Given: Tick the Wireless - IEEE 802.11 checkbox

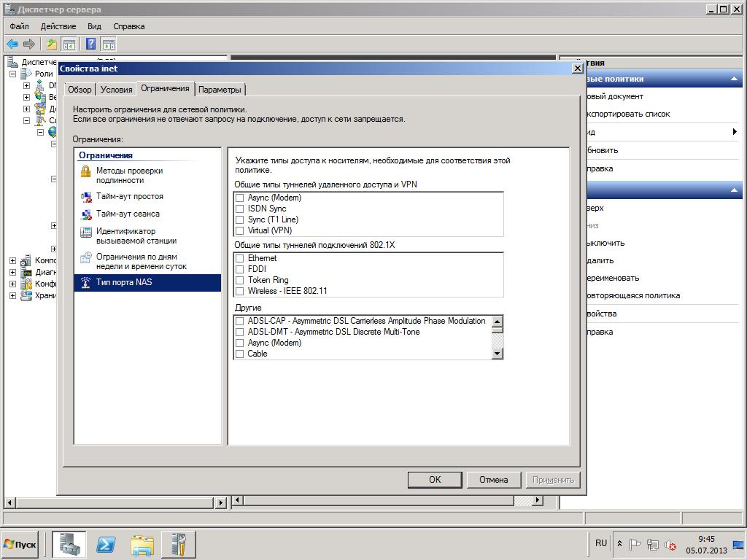Looking at the screenshot, I should [239, 291].
